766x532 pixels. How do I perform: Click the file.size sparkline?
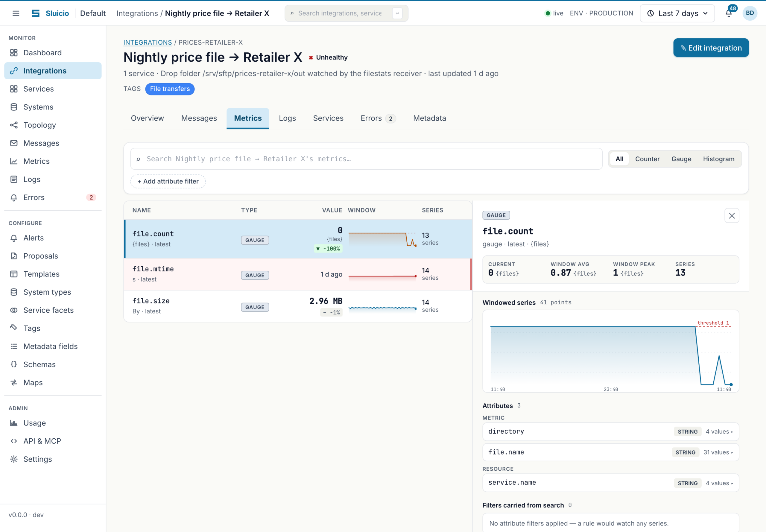[382, 308]
